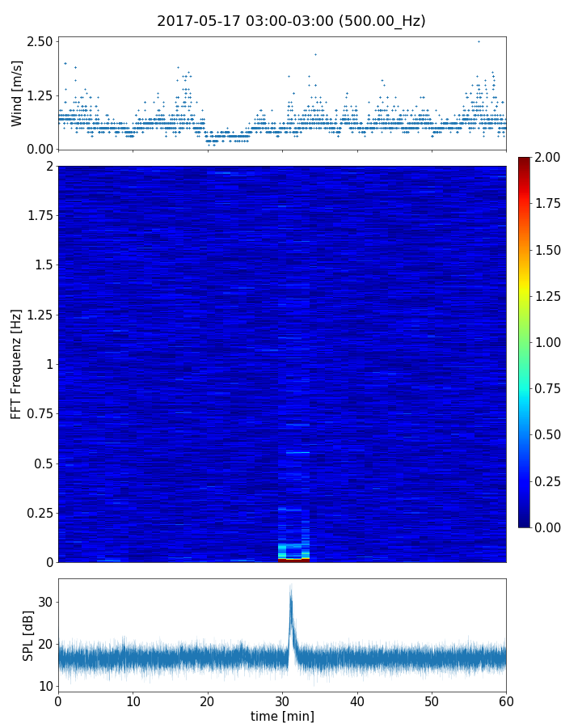Click the highest wind data point near 2.50
Image resolution: width=582 pixels, height=728 pixels.
point(479,41)
